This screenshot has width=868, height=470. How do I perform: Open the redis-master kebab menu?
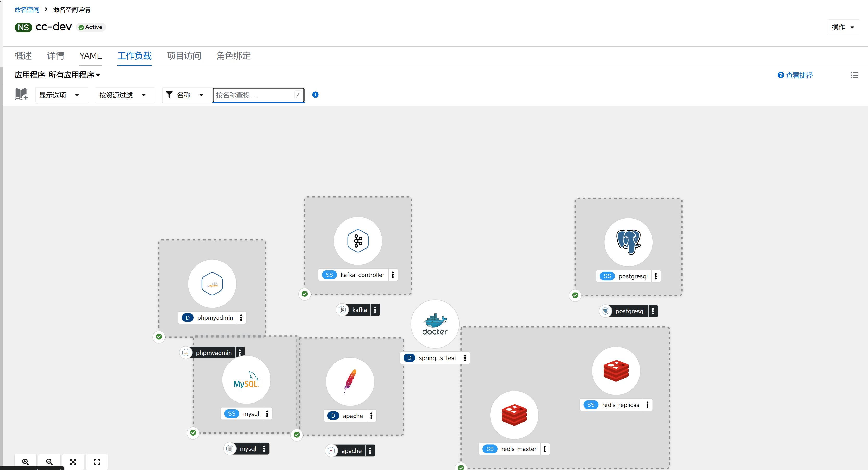[544, 449]
